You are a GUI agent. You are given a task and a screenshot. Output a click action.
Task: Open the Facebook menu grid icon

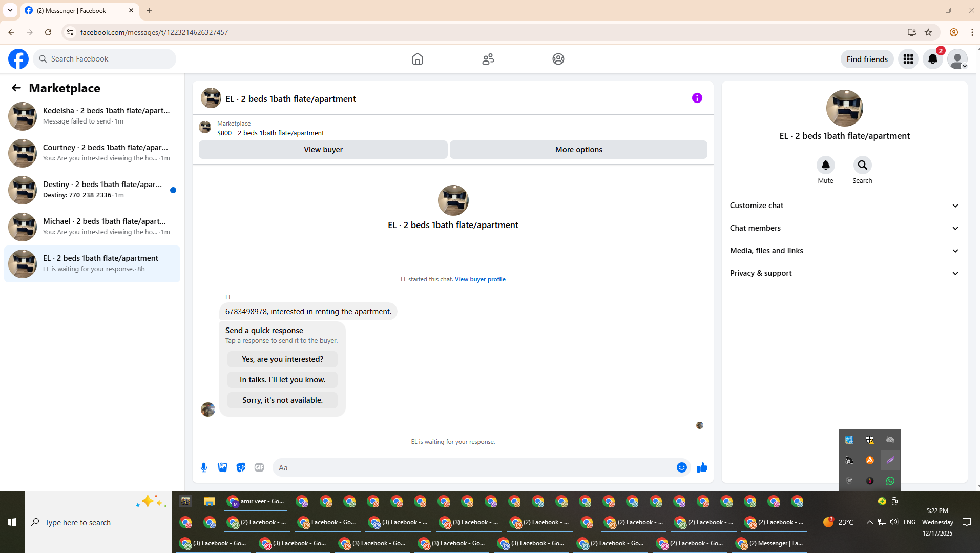(x=908, y=59)
